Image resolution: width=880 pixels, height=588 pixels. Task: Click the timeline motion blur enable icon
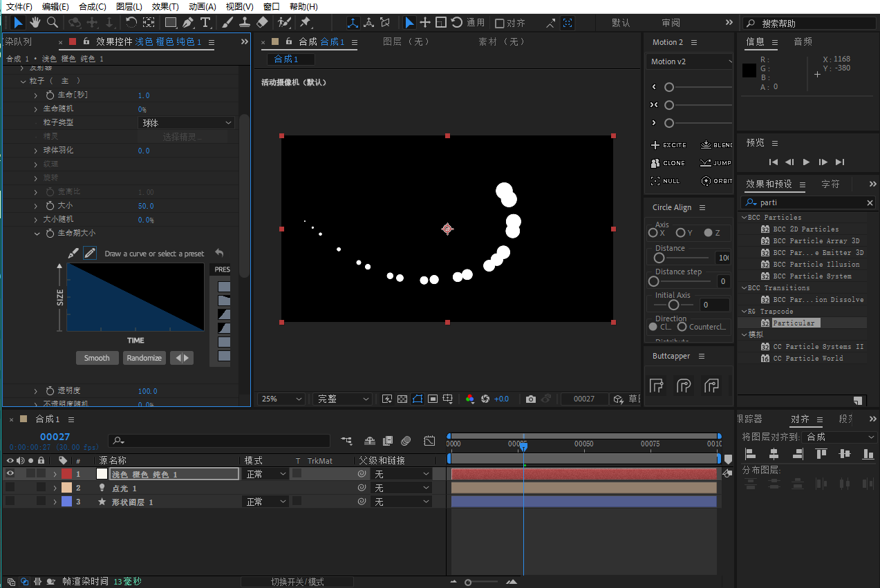[406, 441]
